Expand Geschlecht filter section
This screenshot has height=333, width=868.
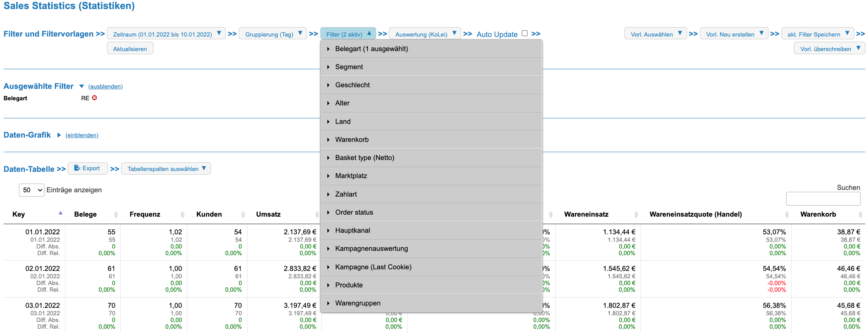[431, 85]
